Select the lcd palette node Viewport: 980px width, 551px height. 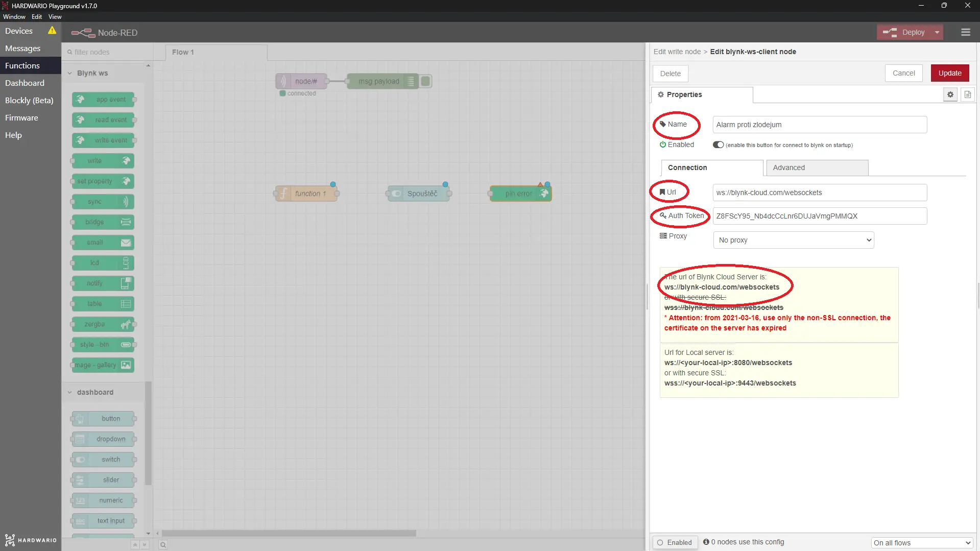coord(104,263)
